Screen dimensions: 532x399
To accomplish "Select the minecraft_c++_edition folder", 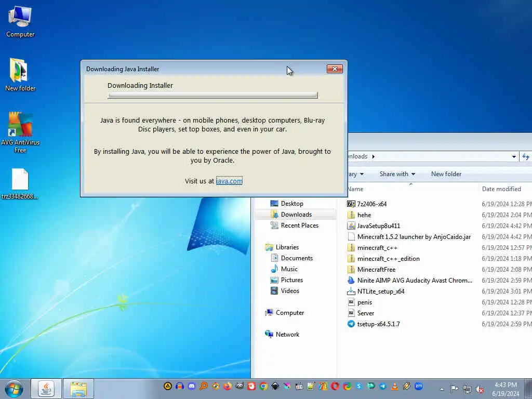I will (384, 259).
